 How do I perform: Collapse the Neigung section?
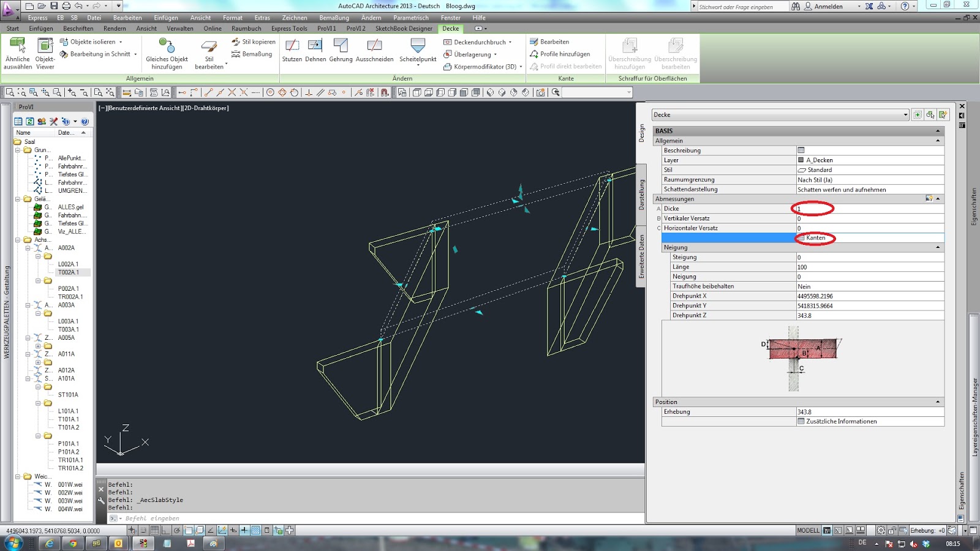pyautogui.click(x=938, y=247)
